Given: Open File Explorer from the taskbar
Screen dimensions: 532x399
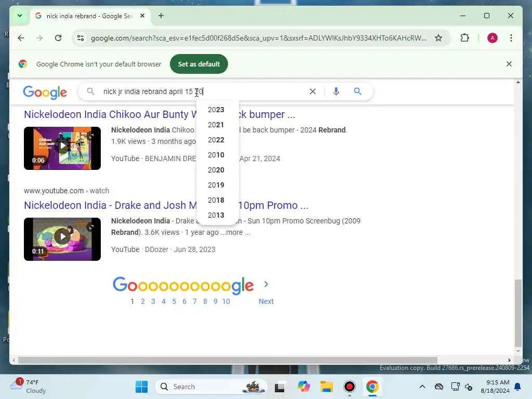Looking at the screenshot, I should pyautogui.click(x=326, y=387).
